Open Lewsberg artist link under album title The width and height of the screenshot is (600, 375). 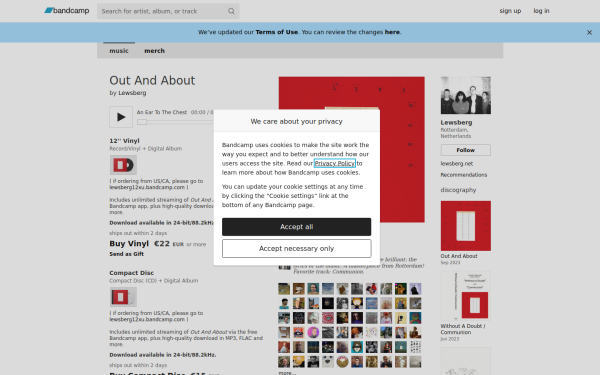[x=132, y=93]
